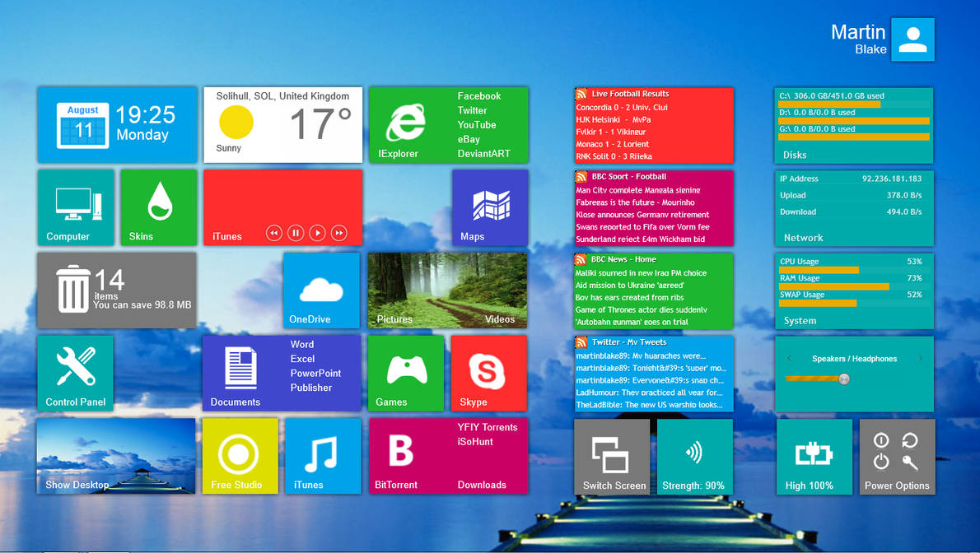Open 'Aid mission to Ukraine agreed' headline
980x553 pixels.
(629, 285)
